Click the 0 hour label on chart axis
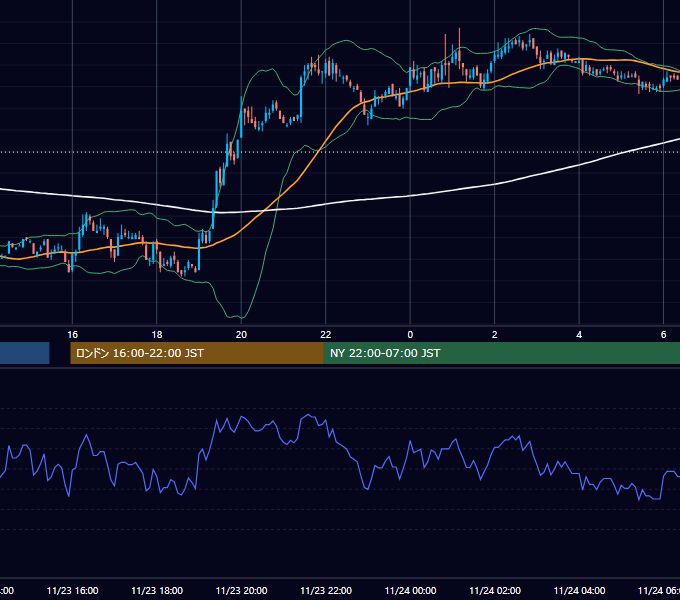 410,334
